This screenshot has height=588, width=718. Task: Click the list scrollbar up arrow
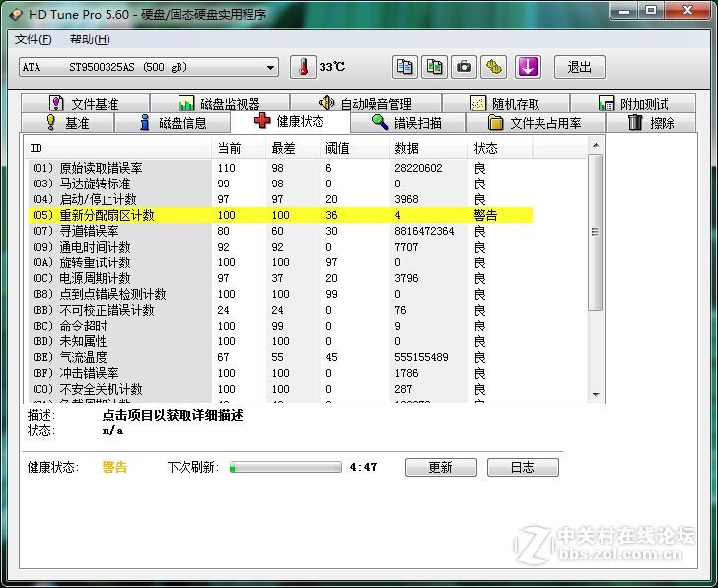pyautogui.click(x=596, y=145)
